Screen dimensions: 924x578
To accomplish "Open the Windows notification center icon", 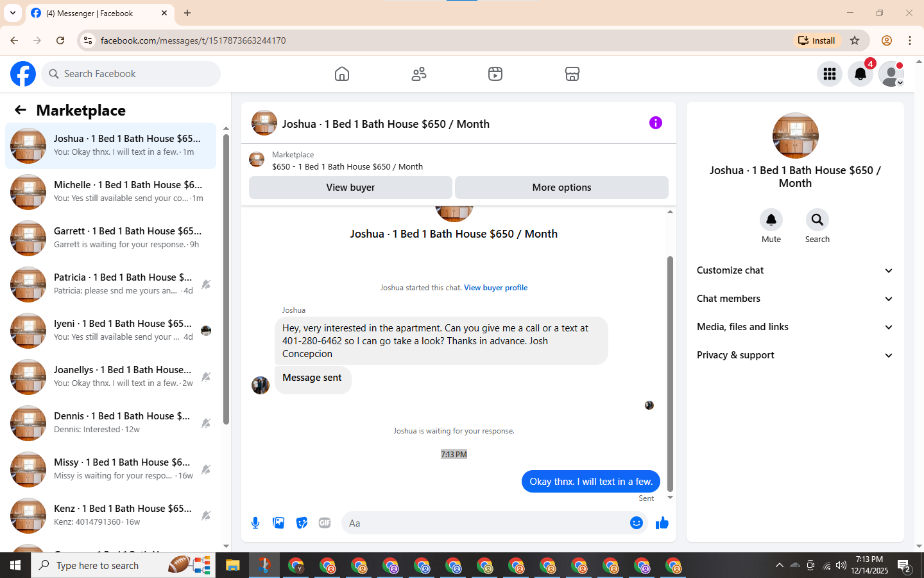I will (x=905, y=565).
